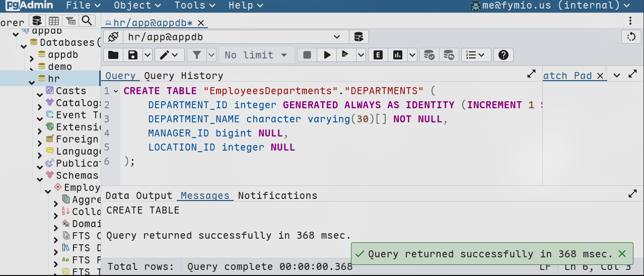Open the No limit rows dropdown
The image size is (644, 276).
pos(256,55)
